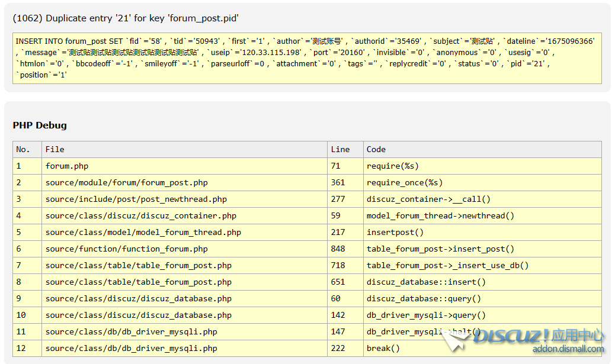The width and height of the screenshot is (615, 364).
Task: Select the code table_forum_post->insert_post()
Action: 440,249
